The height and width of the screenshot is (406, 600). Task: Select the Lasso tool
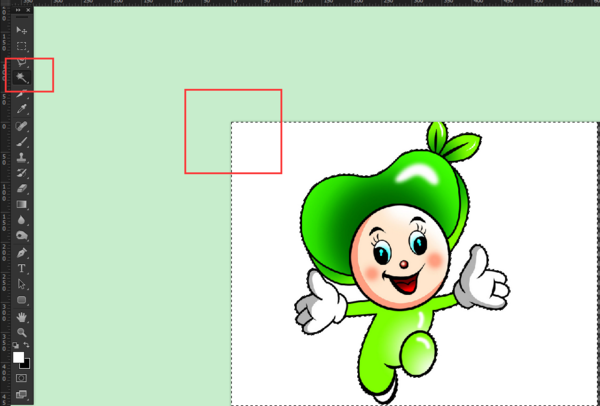pos(21,61)
